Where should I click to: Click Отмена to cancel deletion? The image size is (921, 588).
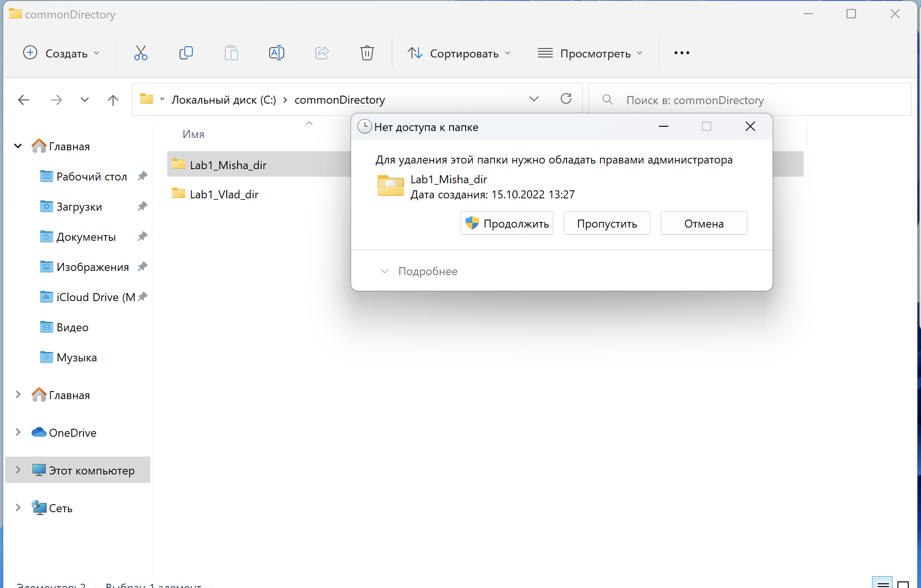704,223
